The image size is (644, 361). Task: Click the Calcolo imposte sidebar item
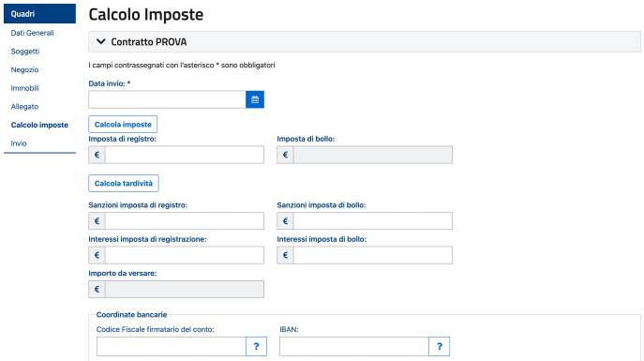click(39, 125)
